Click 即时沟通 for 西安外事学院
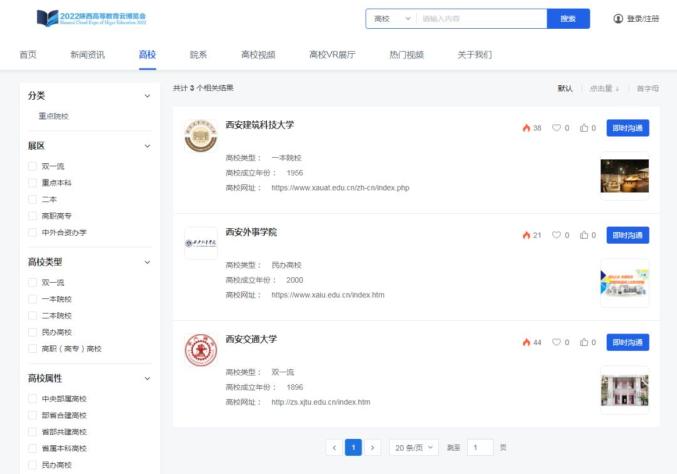Screen dimensions: 677x474 pos(627,235)
